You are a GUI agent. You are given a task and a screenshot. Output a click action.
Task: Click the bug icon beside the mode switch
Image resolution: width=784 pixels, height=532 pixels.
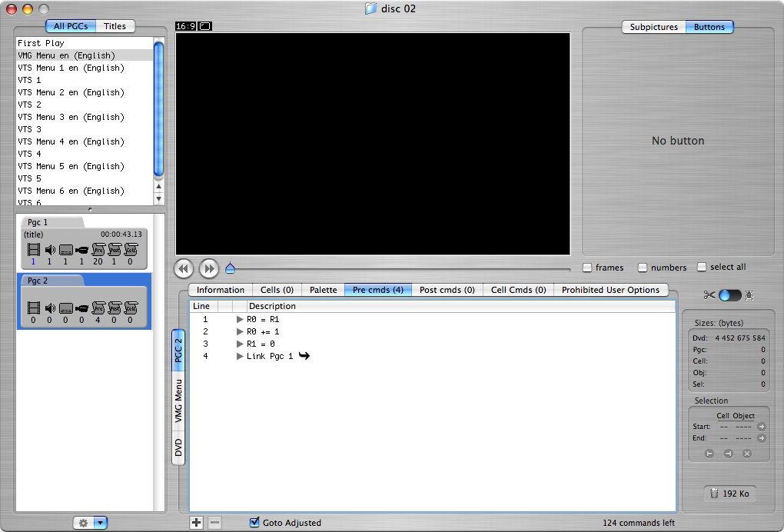[749, 295]
